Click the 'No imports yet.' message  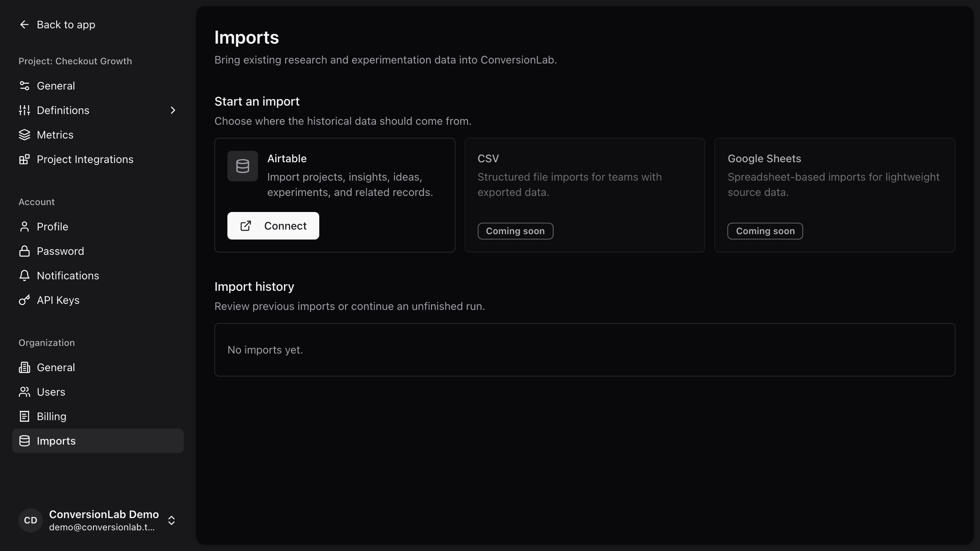pos(265,350)
